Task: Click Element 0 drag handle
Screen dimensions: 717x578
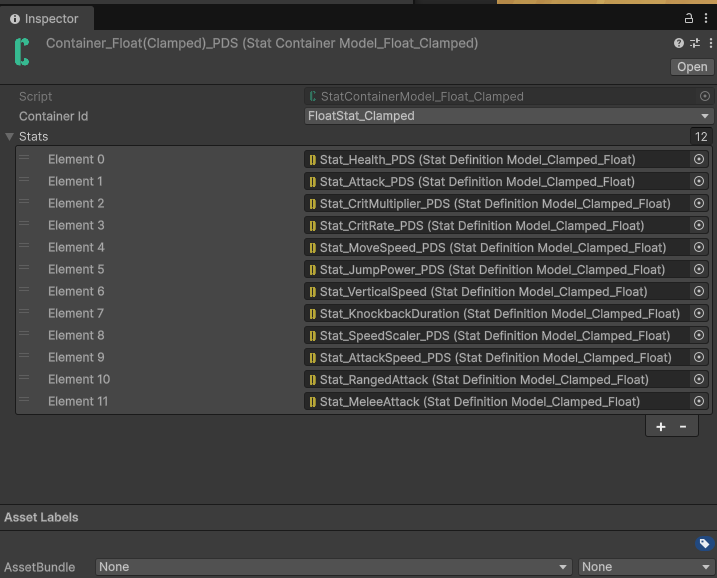Action: 24,158
